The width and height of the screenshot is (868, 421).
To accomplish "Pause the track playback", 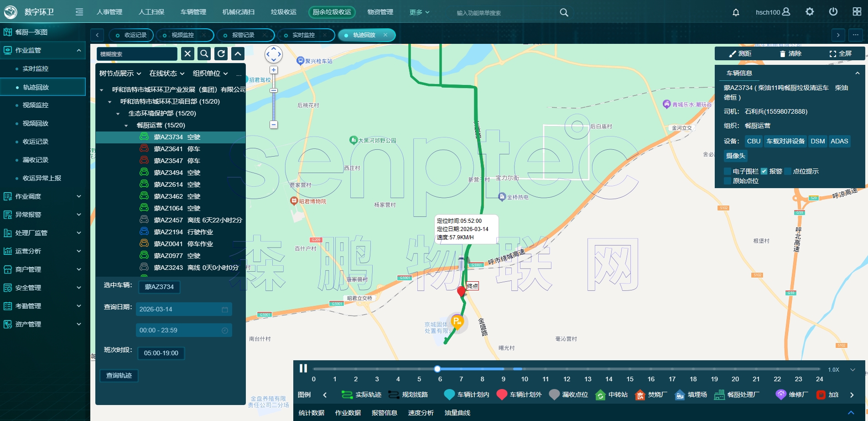I will [x=303, y=368].
